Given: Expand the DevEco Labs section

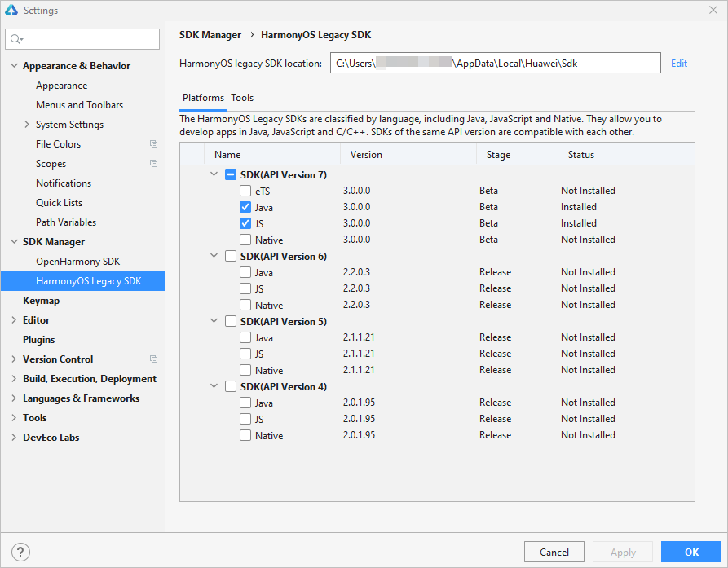Looking at the screenshot, I should tap(14, 437).
